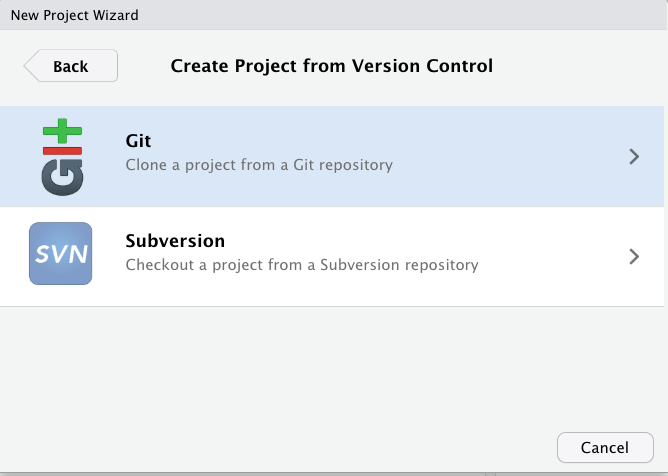Click the "Create Project from Version Control" heading
This screenshot has width=668, height=476.
pos(332,66)
